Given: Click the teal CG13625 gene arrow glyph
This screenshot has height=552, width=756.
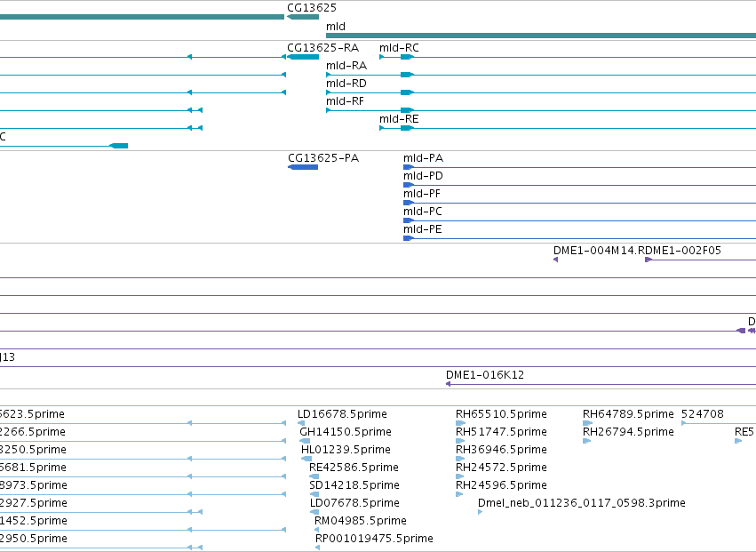Looking at the screenshot, I should pos(303,17).
